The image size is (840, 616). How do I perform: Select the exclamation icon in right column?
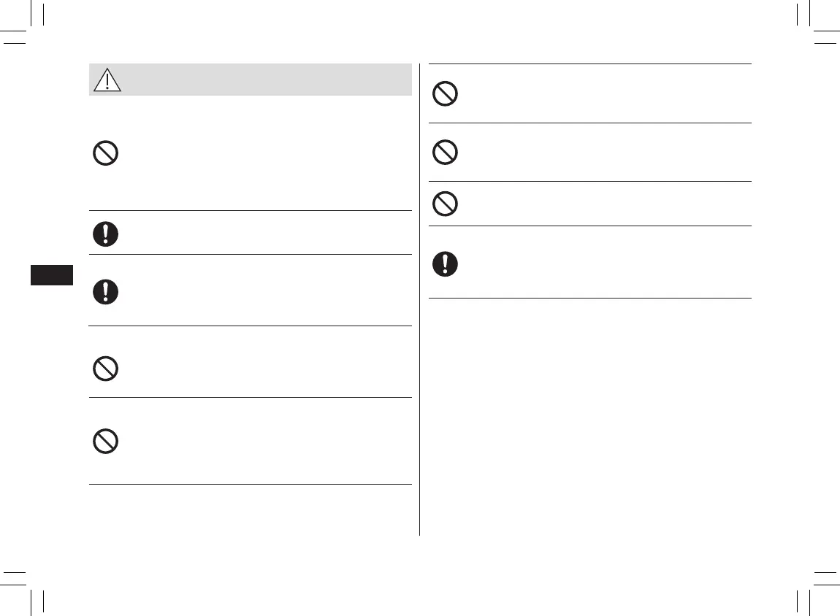point(445,263)
